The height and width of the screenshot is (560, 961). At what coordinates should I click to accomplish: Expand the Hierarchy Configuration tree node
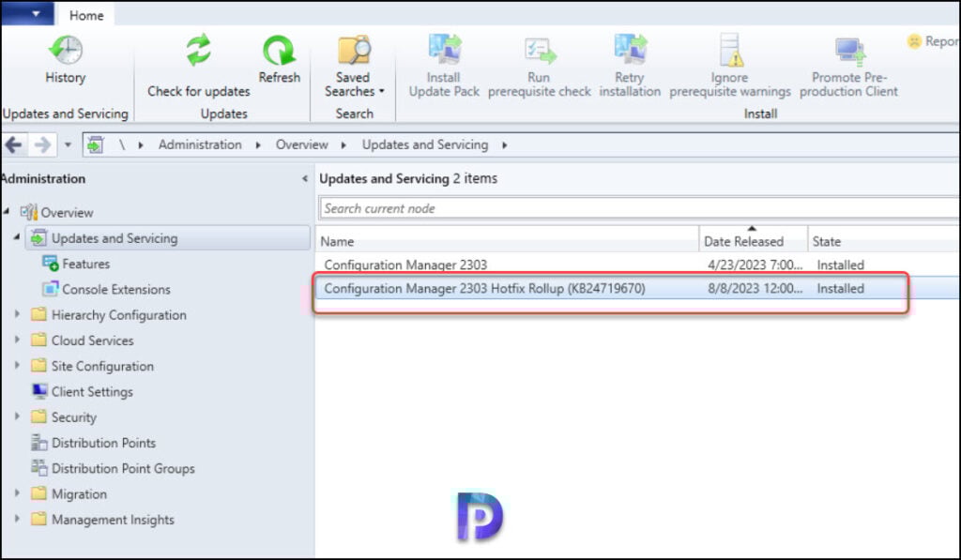[x=17, y=313]
